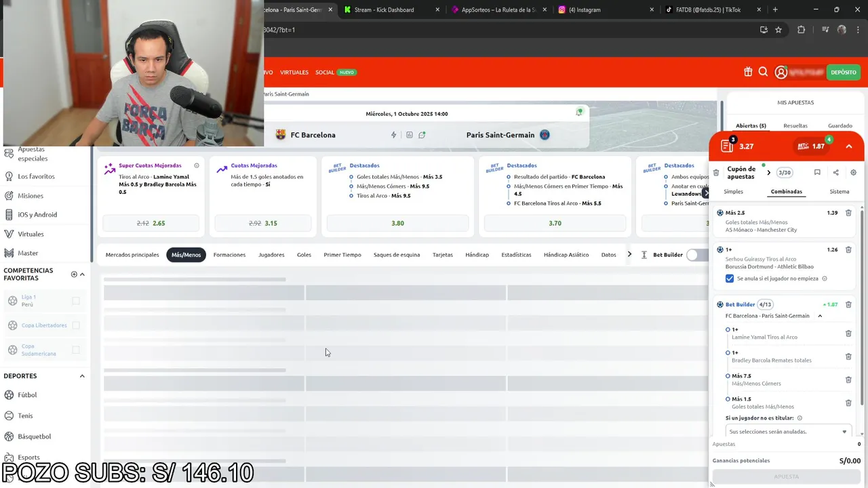This screenshot has width=868, height=488.
Task: Collapse the bet slip with the up chevron
Action: [x=849, y=146]
